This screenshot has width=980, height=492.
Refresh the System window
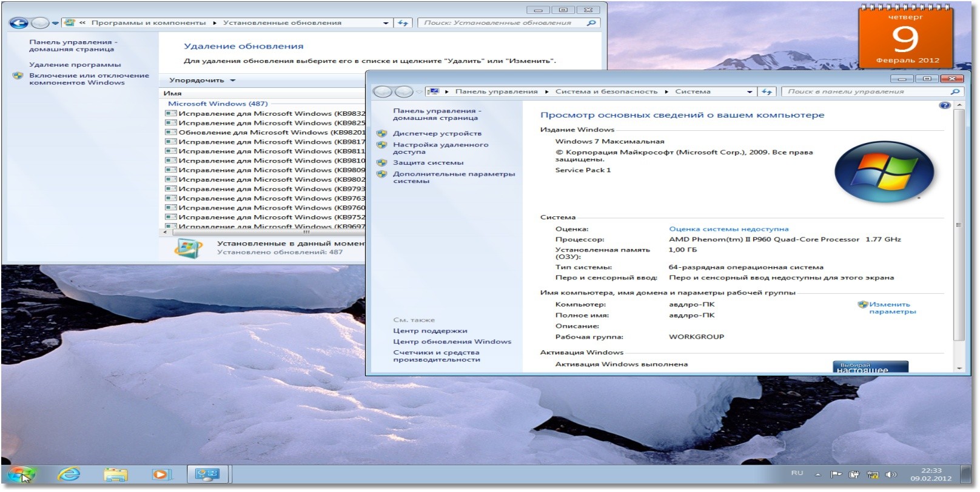(x=767, y=92)
